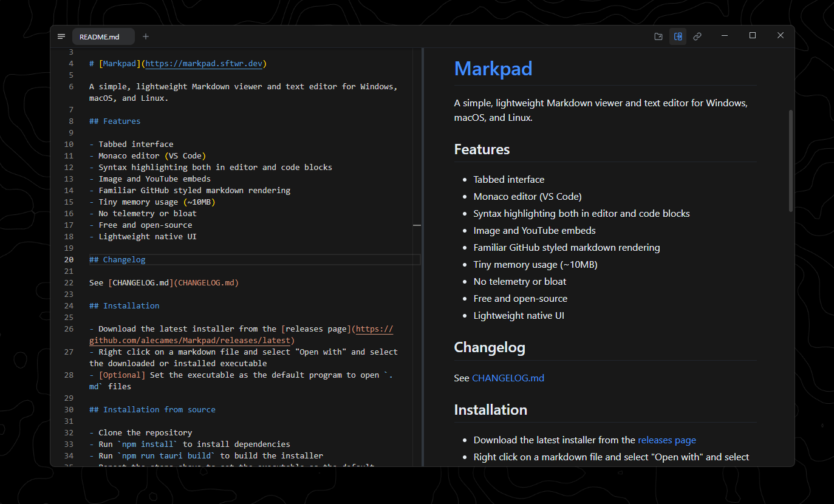Click 'Syntax highlighting' bullet in preview

582,213
